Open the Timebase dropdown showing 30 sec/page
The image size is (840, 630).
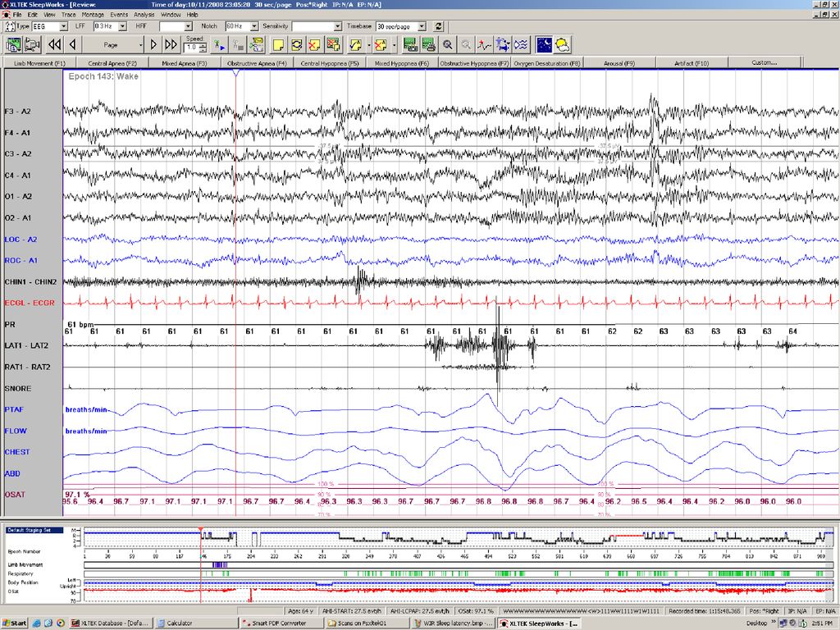pos(422,26)
